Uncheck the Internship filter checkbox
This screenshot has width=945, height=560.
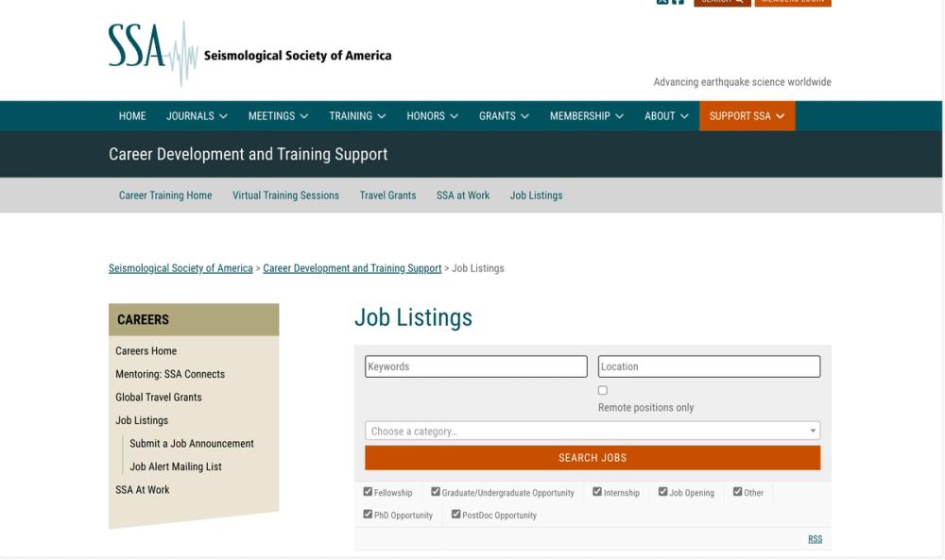pos(597,491)
